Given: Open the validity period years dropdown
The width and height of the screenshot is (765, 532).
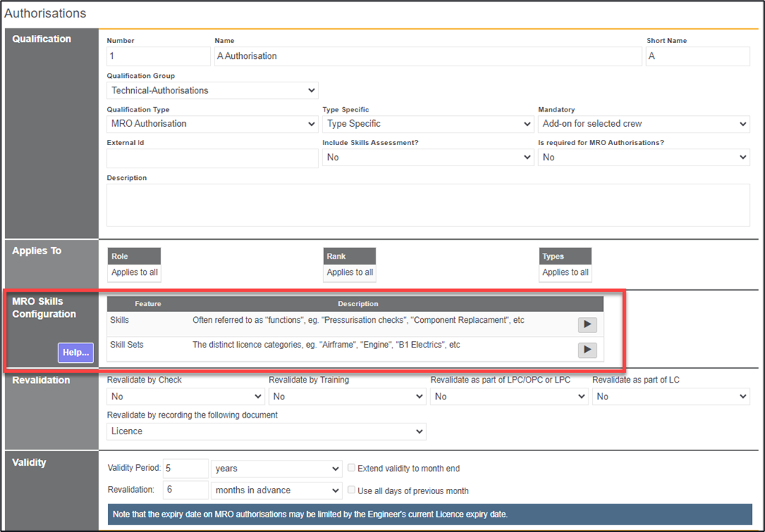Looking at the screenshot, I should coord(276,469).
